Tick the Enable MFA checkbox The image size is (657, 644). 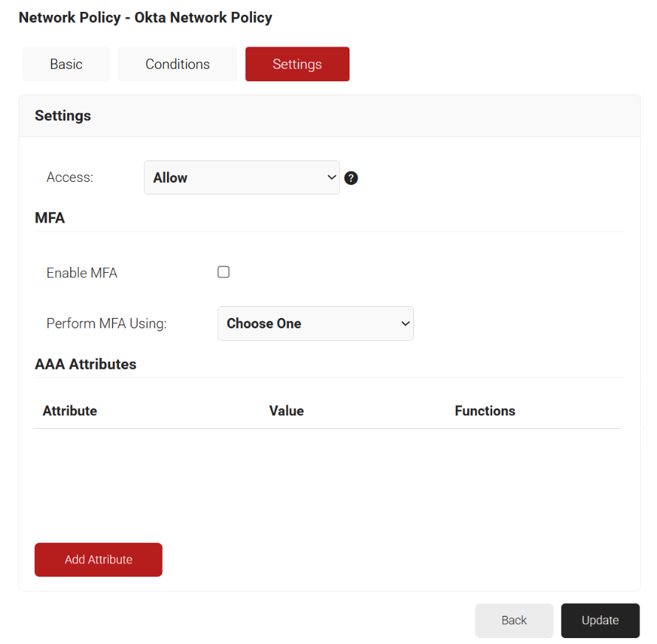tap(223, 272)
